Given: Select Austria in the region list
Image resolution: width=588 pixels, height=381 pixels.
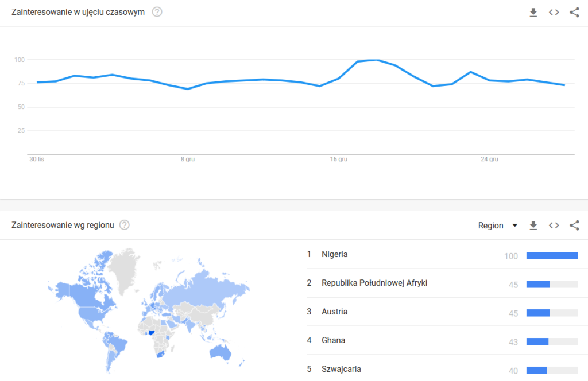Looking at the screenshot, I should [x=335, y=312].
